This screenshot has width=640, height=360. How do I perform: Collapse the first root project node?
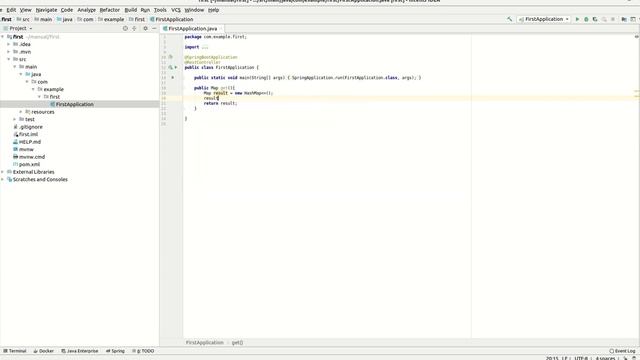coord(3,37)
